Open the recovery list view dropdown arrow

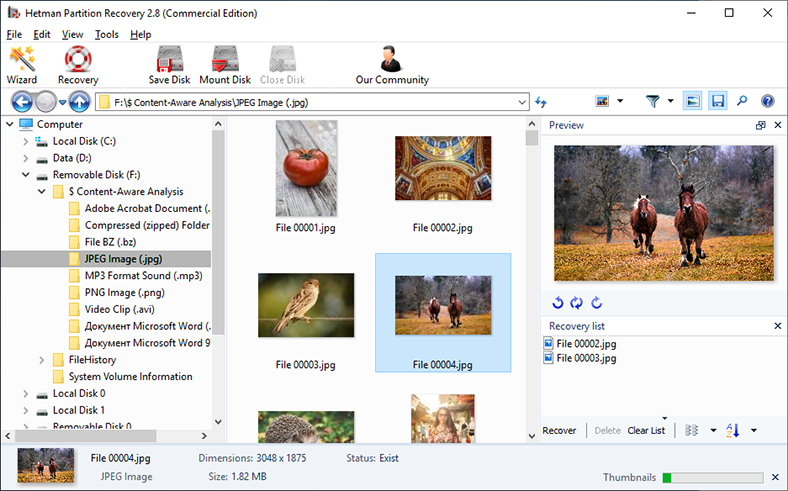coord(713,430)
